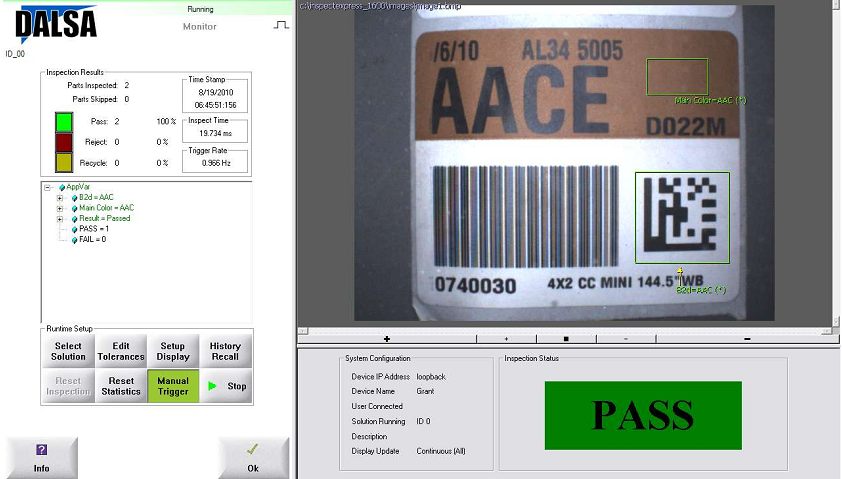Click the Parts Inspected count
Viewport: 842px width, 479px height.
click(x=127, y=85)
